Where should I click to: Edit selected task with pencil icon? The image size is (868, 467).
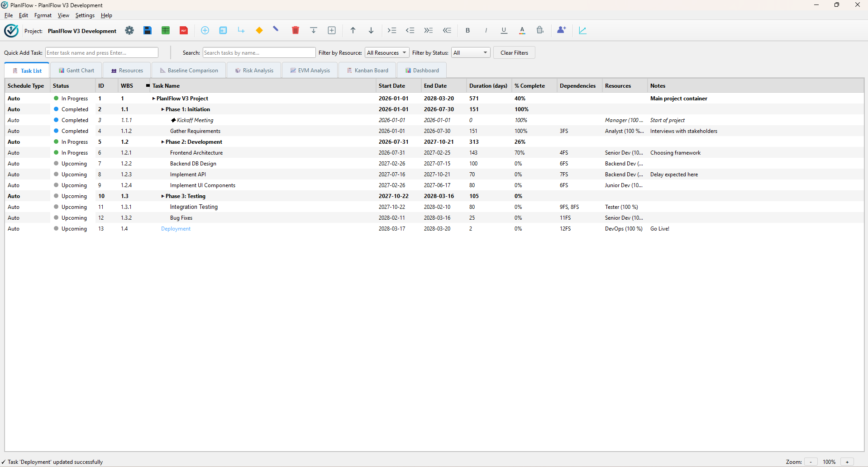276,29
